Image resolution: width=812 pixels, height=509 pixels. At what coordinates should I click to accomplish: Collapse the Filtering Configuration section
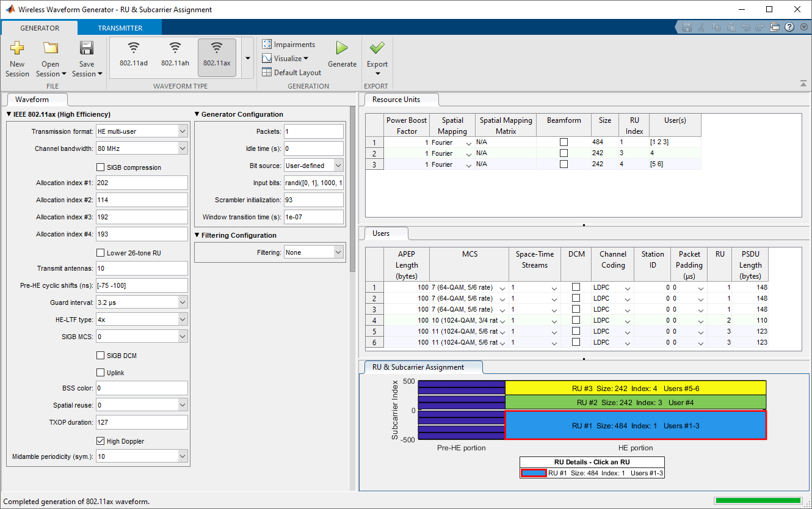(197, 235)
